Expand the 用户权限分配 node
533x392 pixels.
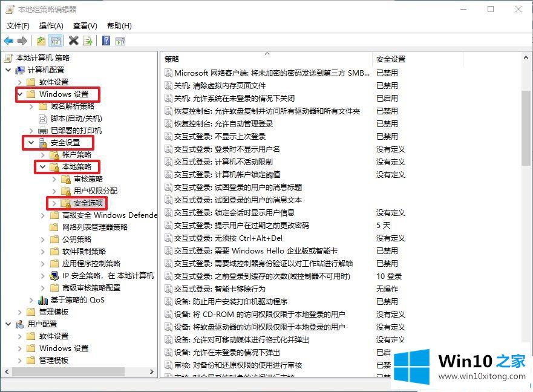point(54,191)
